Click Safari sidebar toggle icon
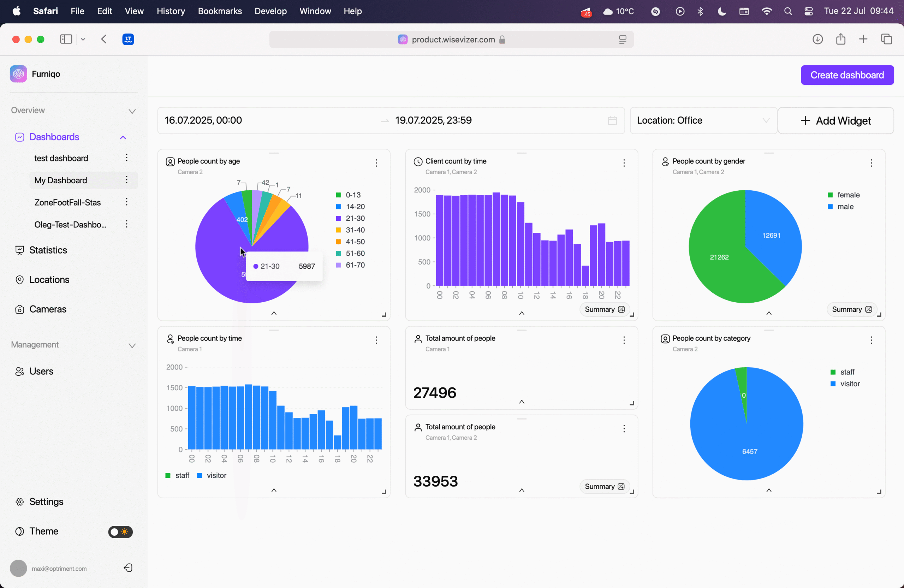904x588 pixels. (x=66, y=39)
